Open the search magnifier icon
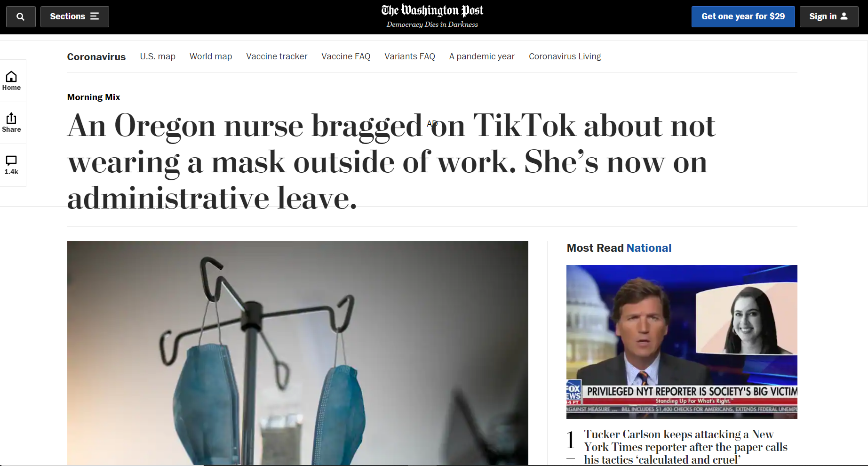The image size is (868, 466). click(x=21, y=16)
